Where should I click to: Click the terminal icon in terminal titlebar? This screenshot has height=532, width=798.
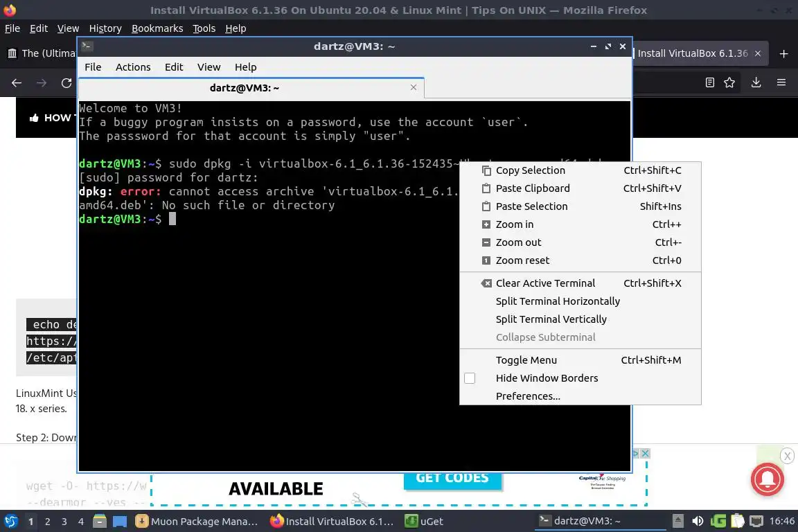[87, 46]
